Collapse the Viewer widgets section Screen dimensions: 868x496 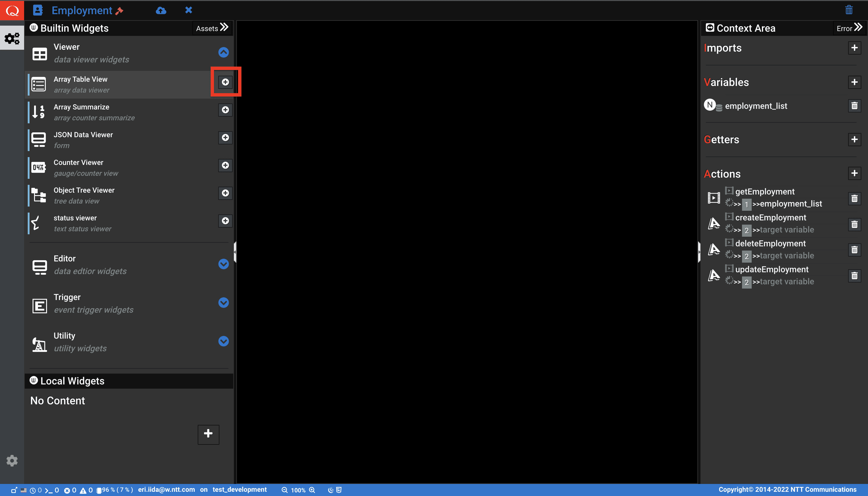(223, 52)
